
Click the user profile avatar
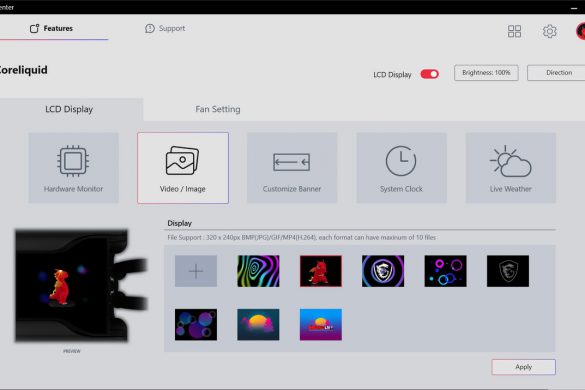(580, 31)
